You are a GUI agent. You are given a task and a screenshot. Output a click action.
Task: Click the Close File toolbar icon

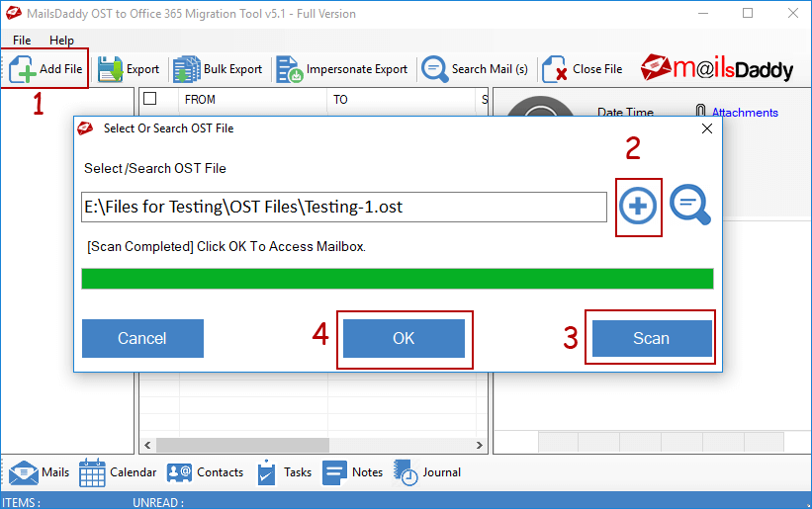[x=583, y=69]
